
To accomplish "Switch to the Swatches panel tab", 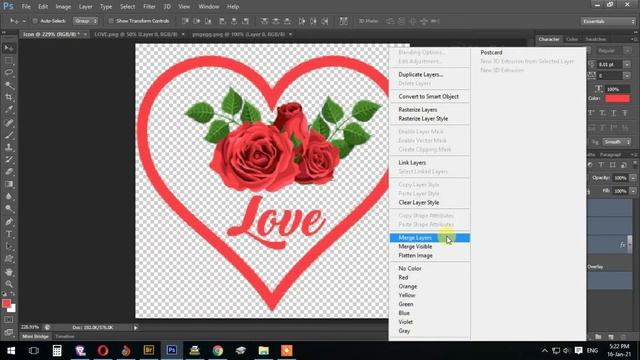I will click(596, 39).
